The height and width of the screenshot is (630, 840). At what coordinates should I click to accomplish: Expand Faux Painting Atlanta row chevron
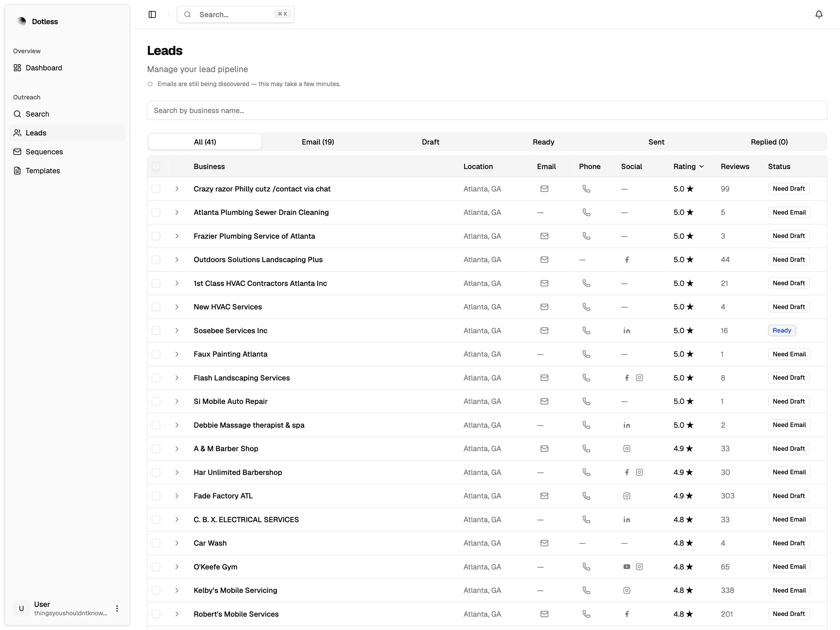(x=177, y=354)
